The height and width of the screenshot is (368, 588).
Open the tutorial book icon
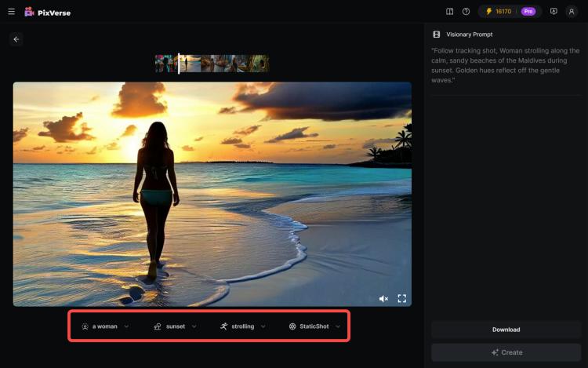click(450, 12)
